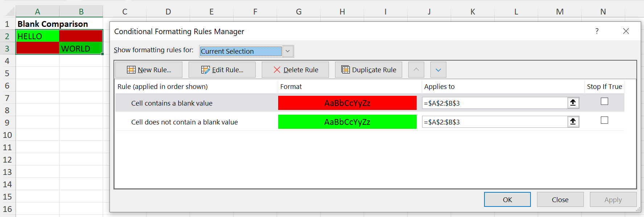Click the New Rule button
This screenshot has width=644, height=217.
pos(149,70)
